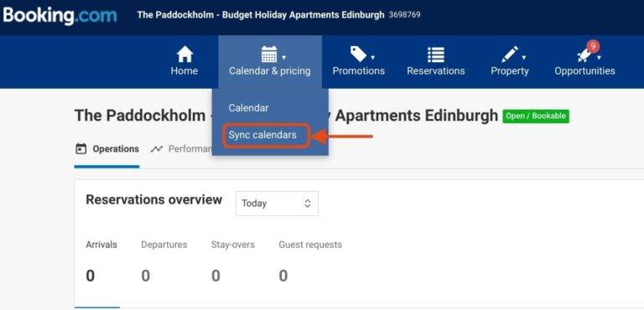Click the Booking.com logo
This screenshot has width=644, height=310.
pyautogui.click(x=60, y=15)
